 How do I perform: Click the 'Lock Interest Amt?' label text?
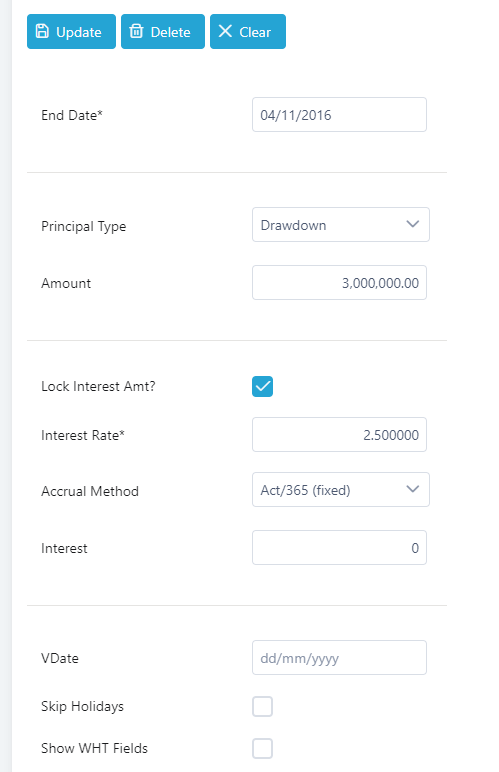(x=98, y=386)
